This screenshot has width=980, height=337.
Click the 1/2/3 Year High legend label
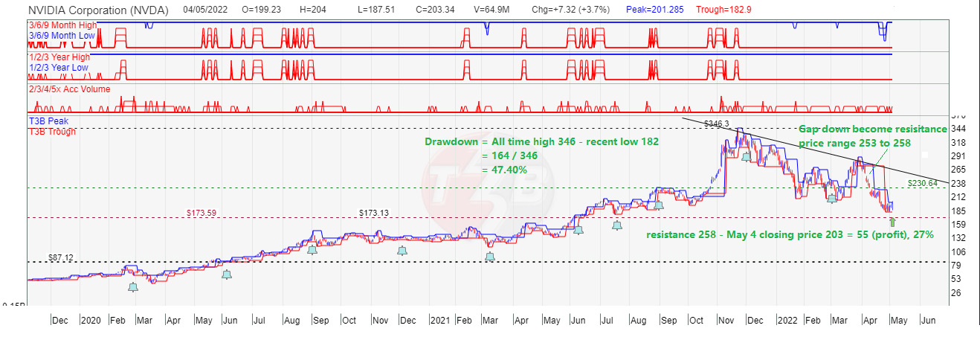59,57
